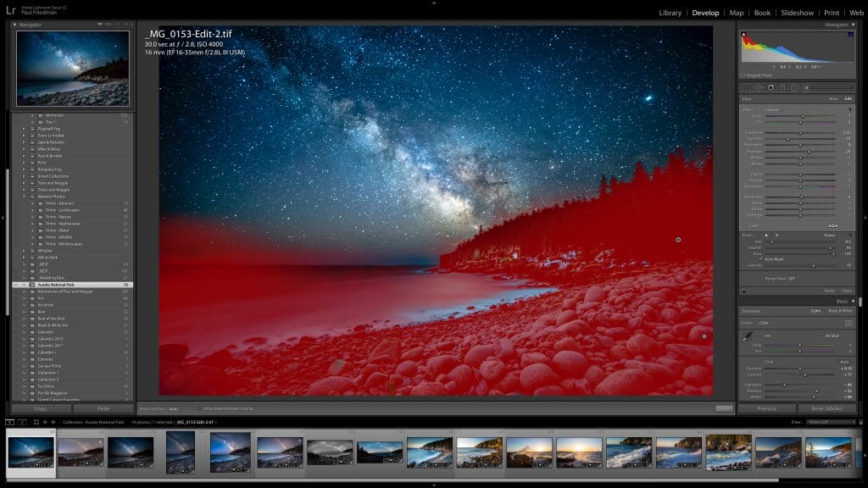This screenshot has width=868, height=488.
Task: Select the first photo thumbnail in the filmstrip
Action: [30, 452]
